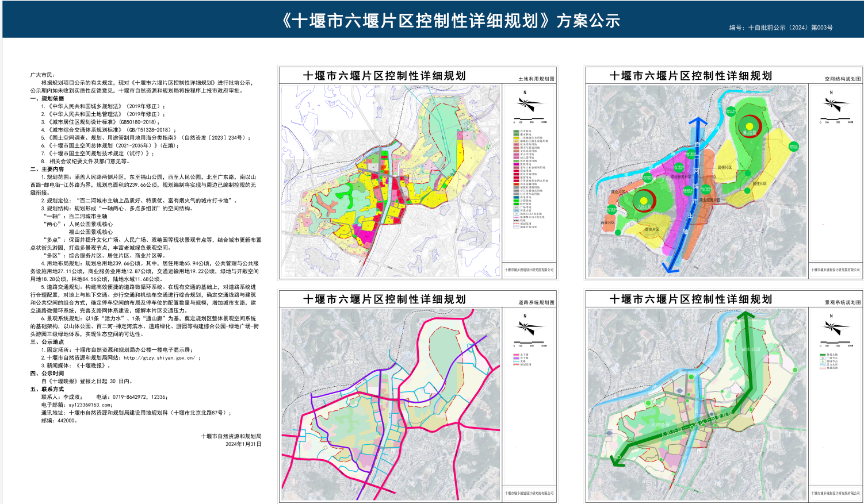Screen dimensions: 864x504
Task: Click the notice number 十自批前公示（2024）第003号
Action: tap(790, 28)
